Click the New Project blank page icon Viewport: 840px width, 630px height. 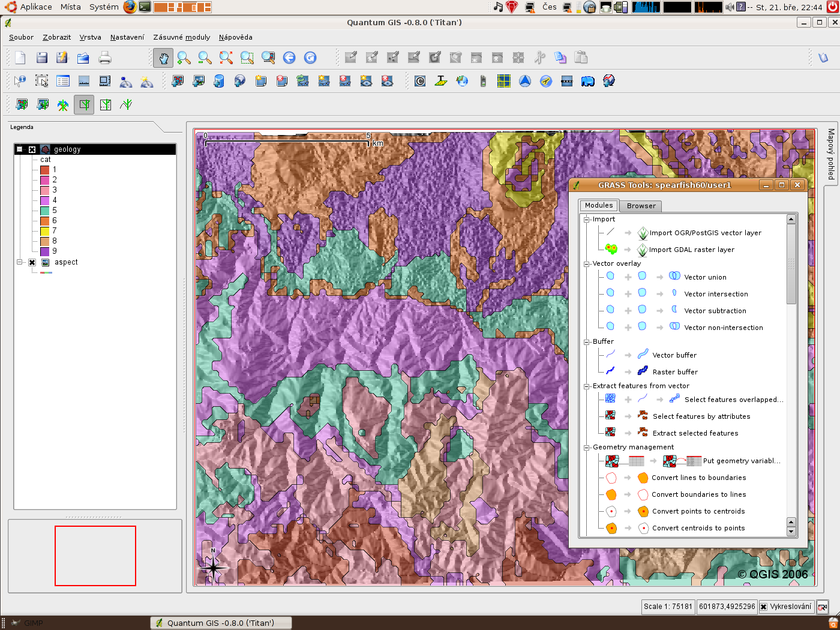coord(20,58)
